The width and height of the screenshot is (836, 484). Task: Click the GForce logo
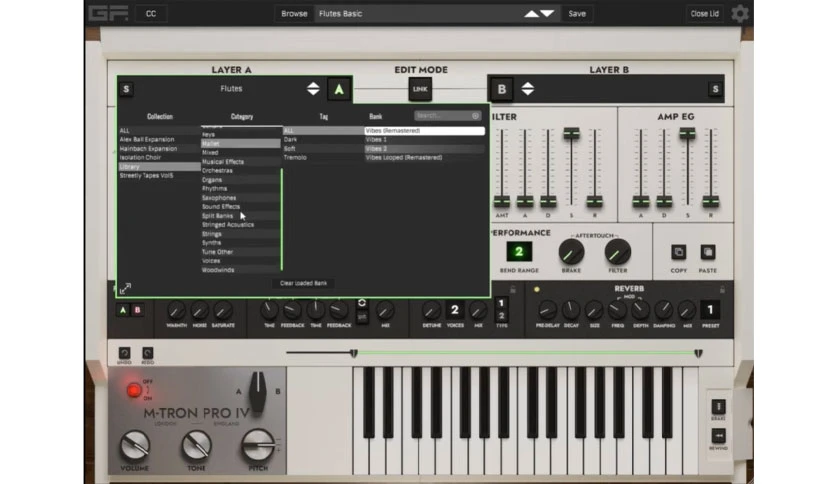[x=109, y=13]
